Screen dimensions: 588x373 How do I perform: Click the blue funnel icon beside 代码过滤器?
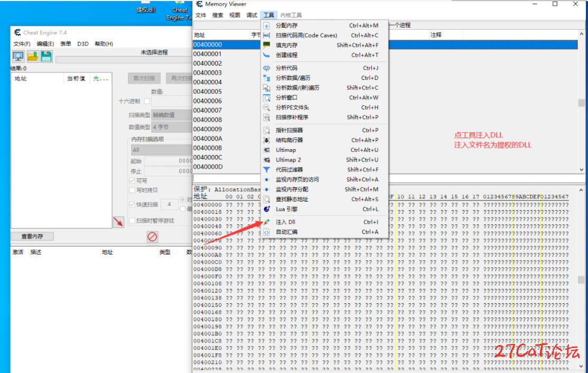(x=267, y=170)
